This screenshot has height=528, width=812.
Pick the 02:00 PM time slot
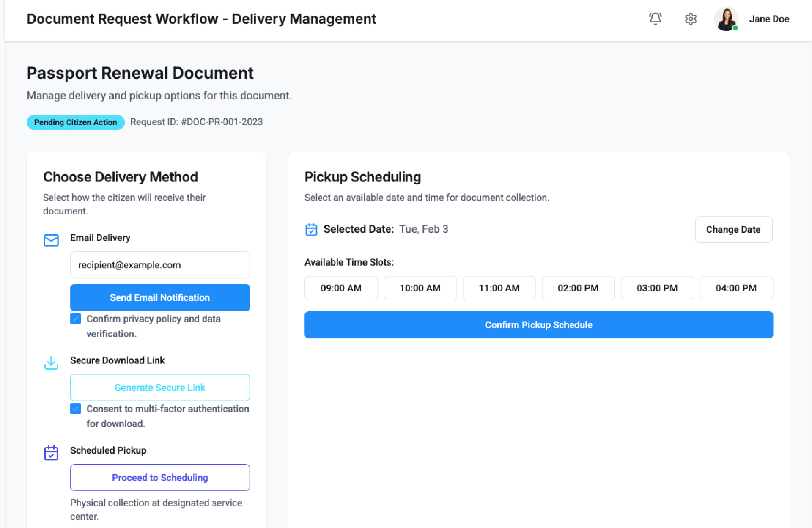click(578, 288)
